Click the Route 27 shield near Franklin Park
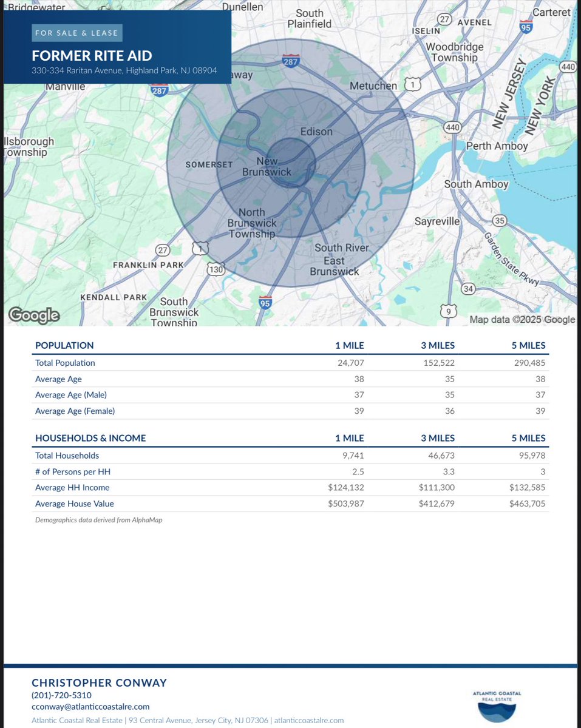Viewport: 581px width, 728px height. [x=162, y=250]
